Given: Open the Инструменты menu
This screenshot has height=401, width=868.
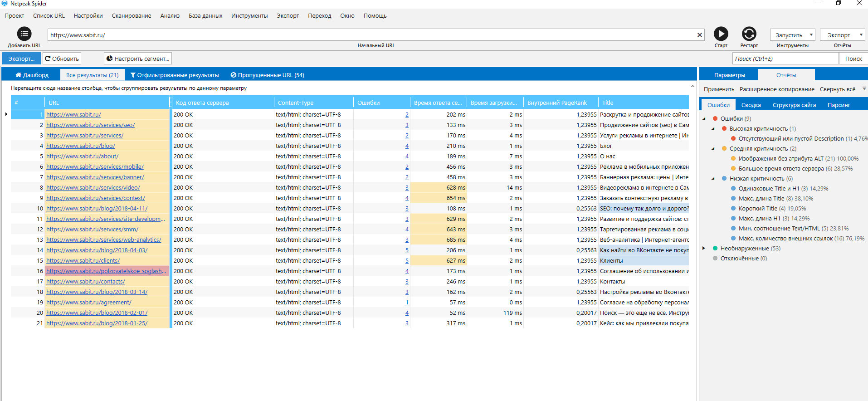Looking at the screenshot, I should [x=249, y=16].
